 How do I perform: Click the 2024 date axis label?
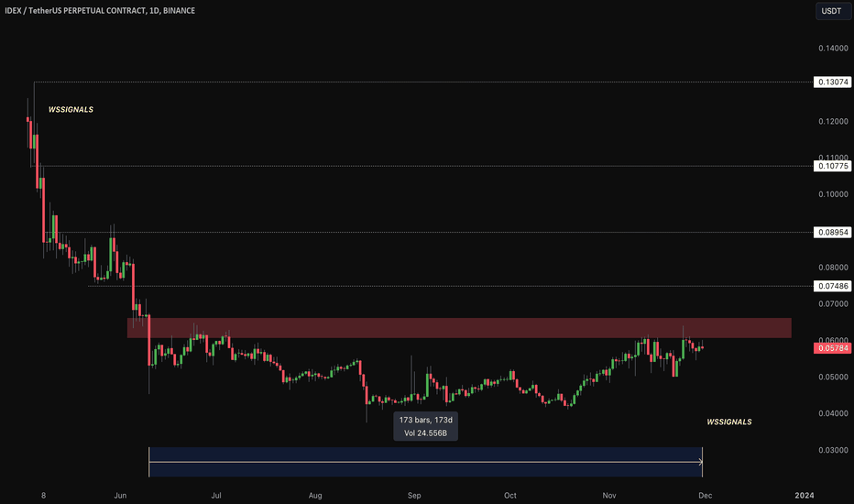tap(805, 496)
